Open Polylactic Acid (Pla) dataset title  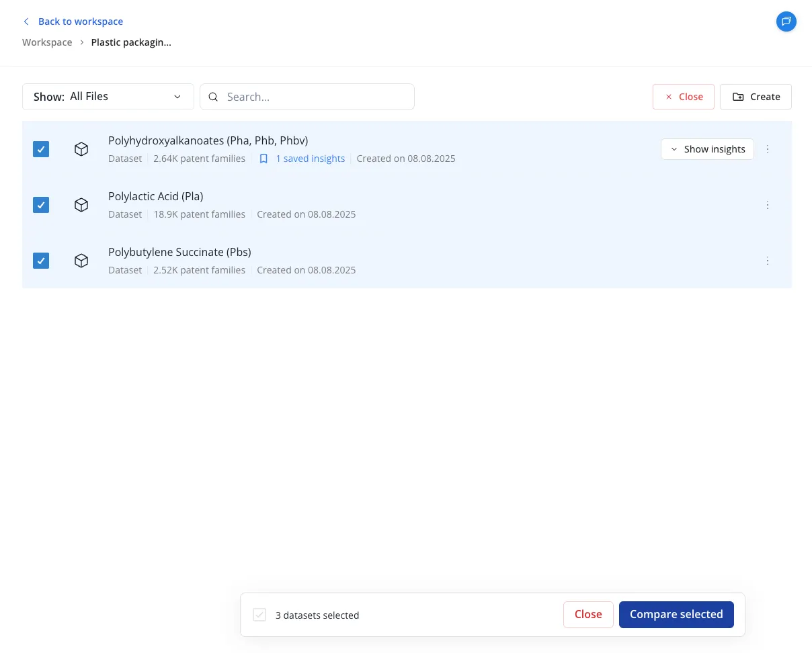pyautogui.click(x=156, y=196)
